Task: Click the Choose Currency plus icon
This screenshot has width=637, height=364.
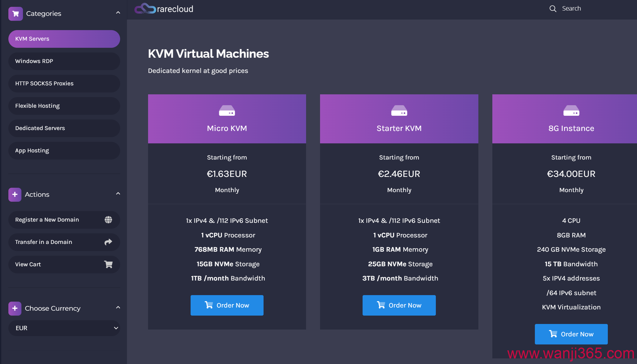Action: tap(15, 308)
